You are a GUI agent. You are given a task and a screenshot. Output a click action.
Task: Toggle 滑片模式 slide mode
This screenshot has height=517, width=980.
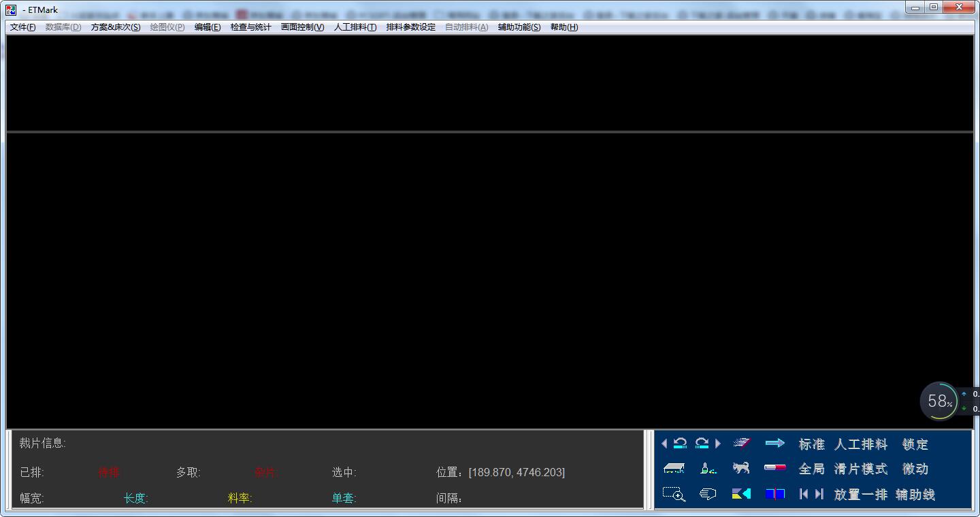coord(861,469)
